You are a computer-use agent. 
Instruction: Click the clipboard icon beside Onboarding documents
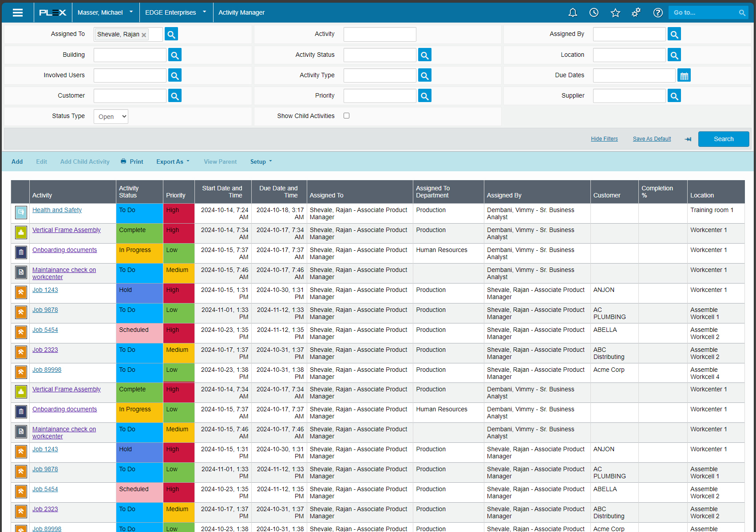click(20, 252)
